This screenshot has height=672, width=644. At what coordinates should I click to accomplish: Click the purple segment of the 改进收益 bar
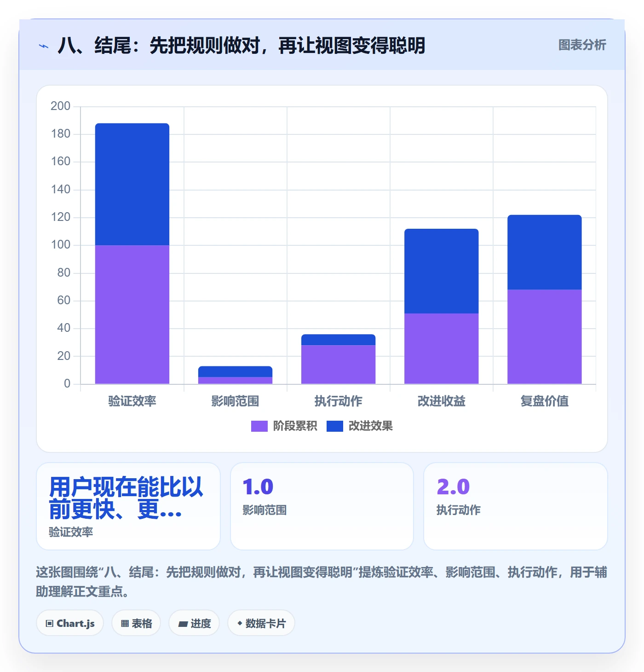click(441, 348)
